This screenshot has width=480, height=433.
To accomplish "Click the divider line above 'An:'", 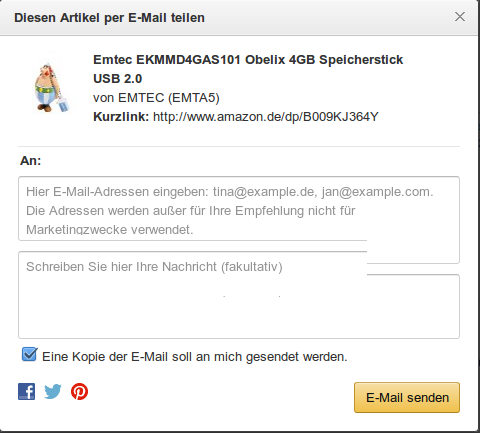I will (x=239, y=146).
